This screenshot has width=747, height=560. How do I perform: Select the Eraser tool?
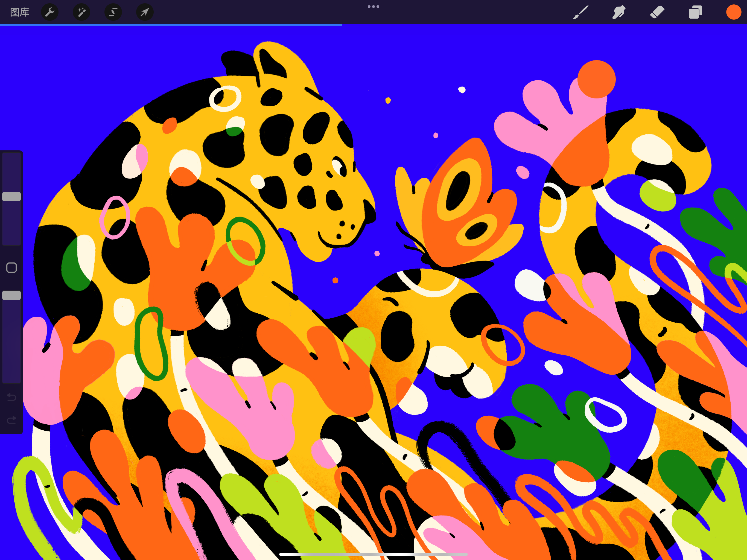[x=657, y=13]
